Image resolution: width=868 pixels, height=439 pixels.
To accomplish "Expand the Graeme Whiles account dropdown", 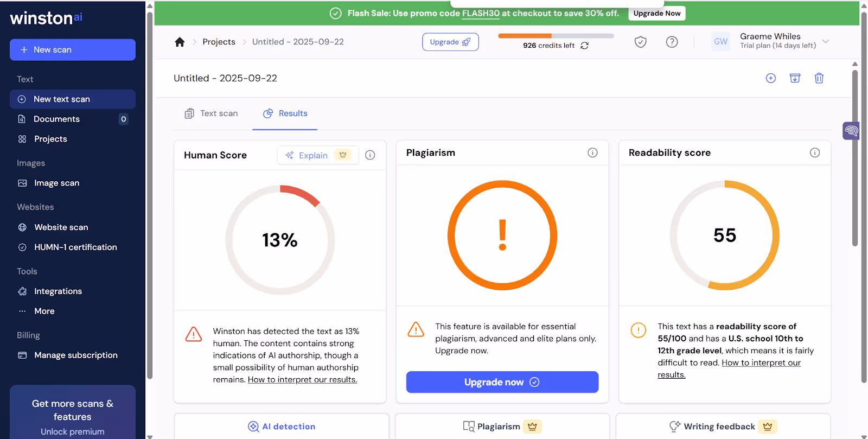I will (x=826, y=41).
